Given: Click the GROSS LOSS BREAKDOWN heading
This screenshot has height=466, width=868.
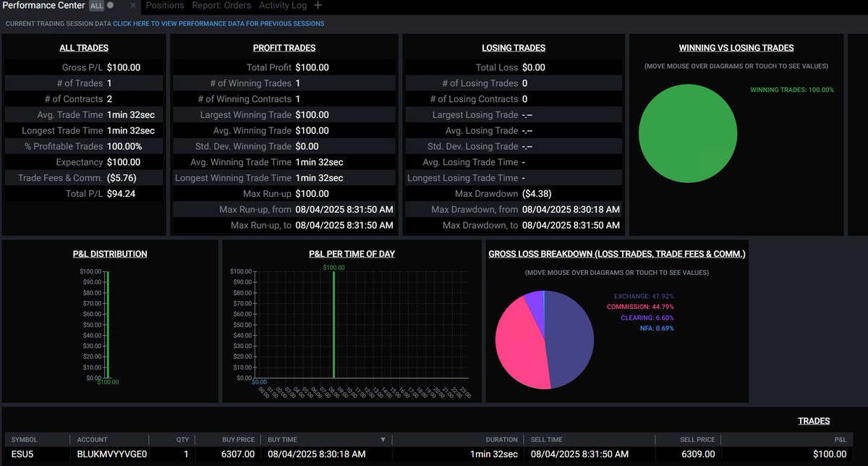Looking at the screenshot, I should tap(617, 254).
